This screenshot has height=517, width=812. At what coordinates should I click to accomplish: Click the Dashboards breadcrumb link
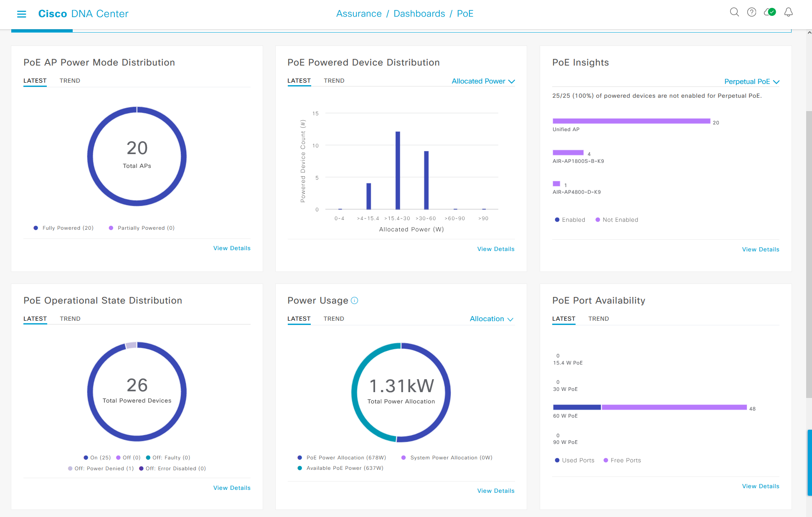(x=419, y=14)
